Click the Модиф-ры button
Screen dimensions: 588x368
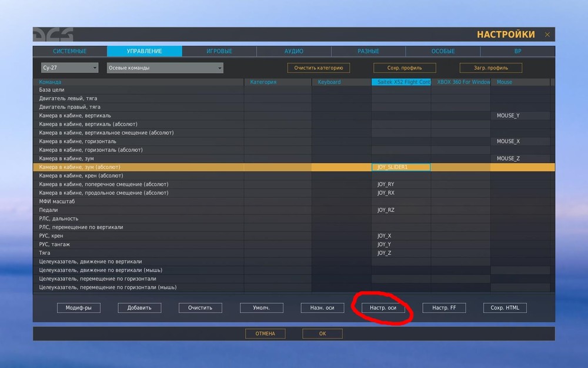coord(78,308)
